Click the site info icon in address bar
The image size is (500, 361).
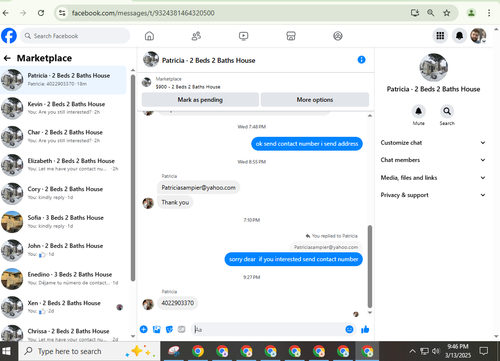[x=62, y=13]
